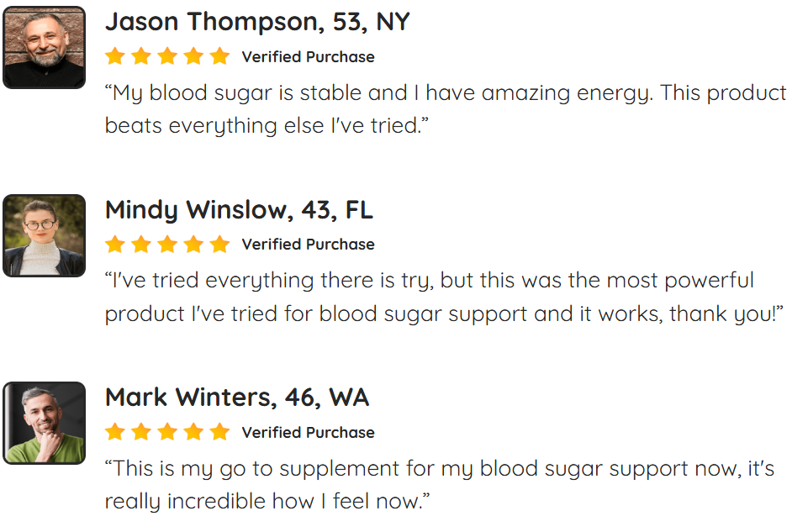Image resolution: width=808 pixels, height=532 pixels.
Task: Click the heading Mark Winters, 46, WA
Action: [237, 398]
